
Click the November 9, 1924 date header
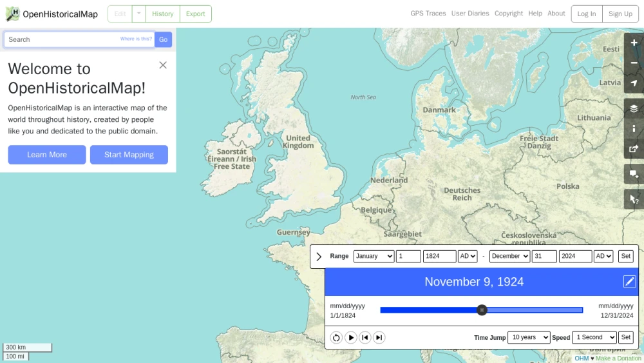click(474, 282)
